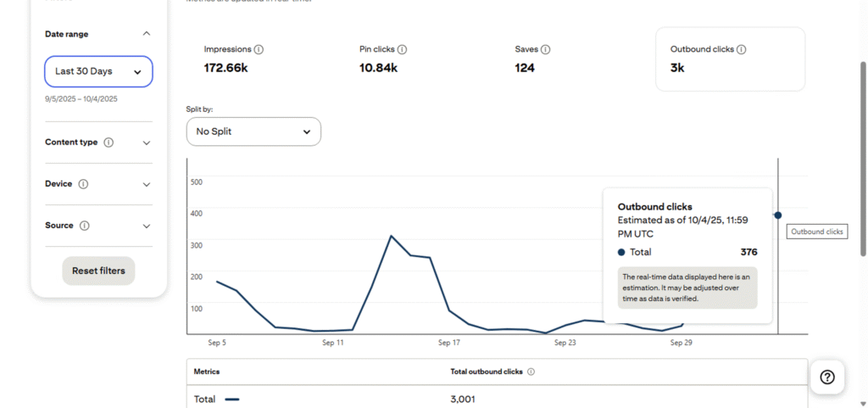Click the Outbound clicks info icon
Screen dimensions: 868x408
click(742, 50)
